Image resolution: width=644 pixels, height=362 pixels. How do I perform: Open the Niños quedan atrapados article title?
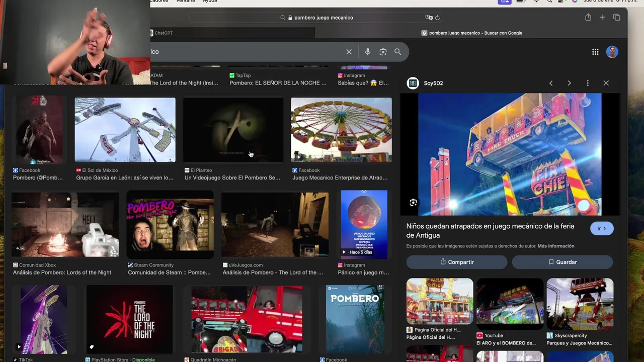tap(490, 231)
